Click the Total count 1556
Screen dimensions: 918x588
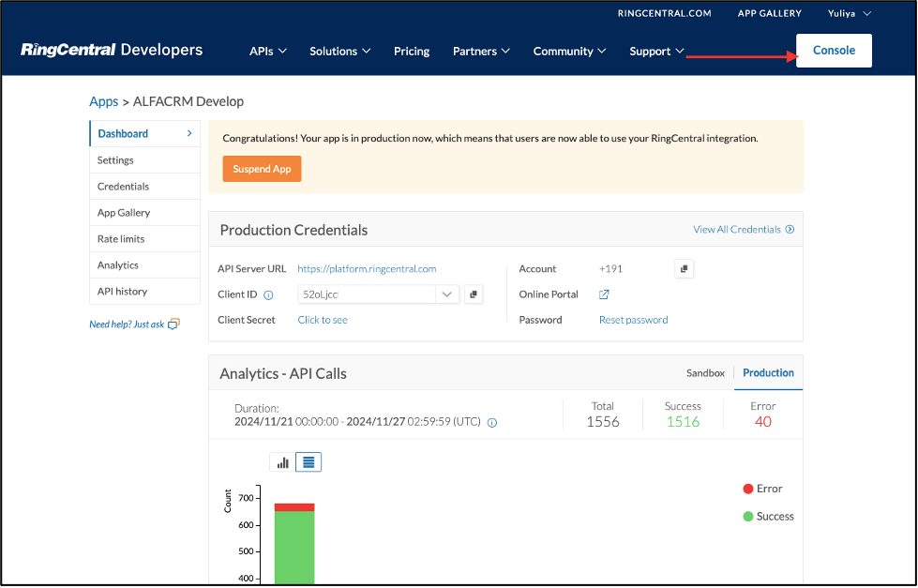coord(603,422)
